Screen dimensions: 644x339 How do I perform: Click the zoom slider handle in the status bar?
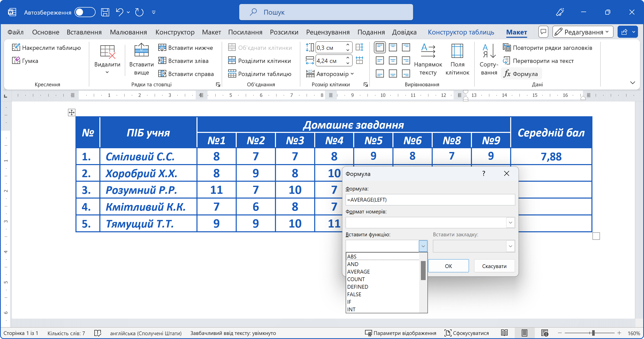(x=593, y=333)
